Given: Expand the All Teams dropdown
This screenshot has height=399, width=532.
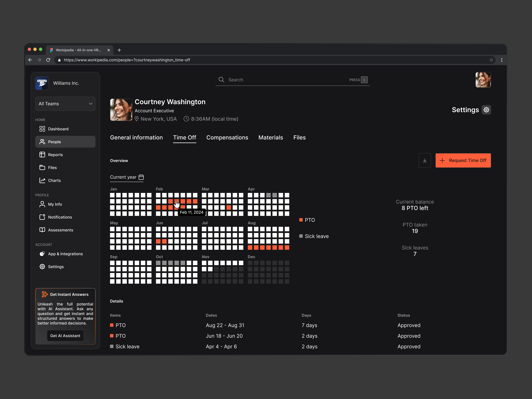Looking at the screenshot, I should (x=65, y=104).
